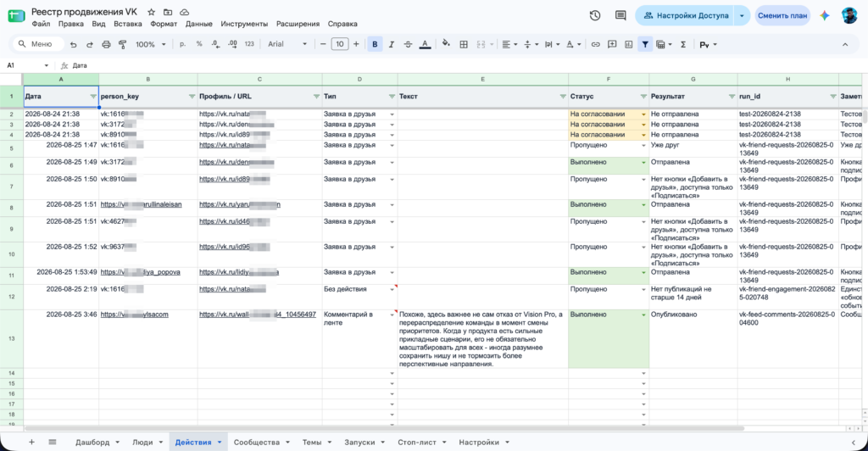Image resolution: width=868 pixels, height=451 pixels.
Task: Open the Расширения menu
Action: click(x=298, y=24)
